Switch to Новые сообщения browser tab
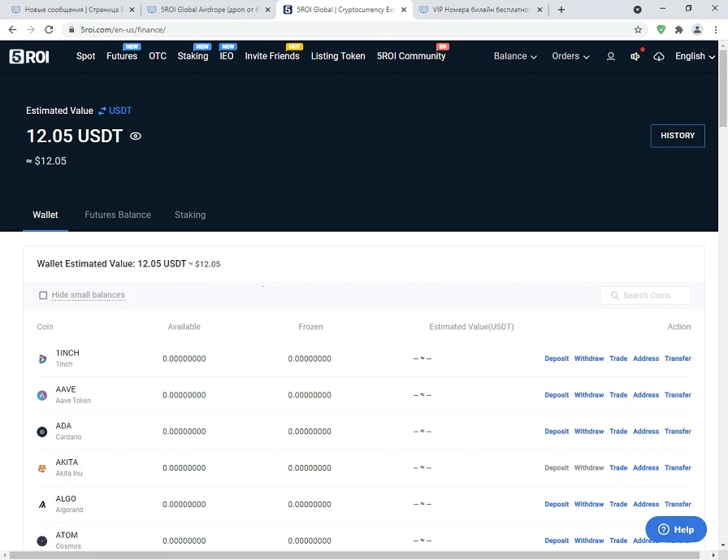728x560 pixels. click(73, 9)
